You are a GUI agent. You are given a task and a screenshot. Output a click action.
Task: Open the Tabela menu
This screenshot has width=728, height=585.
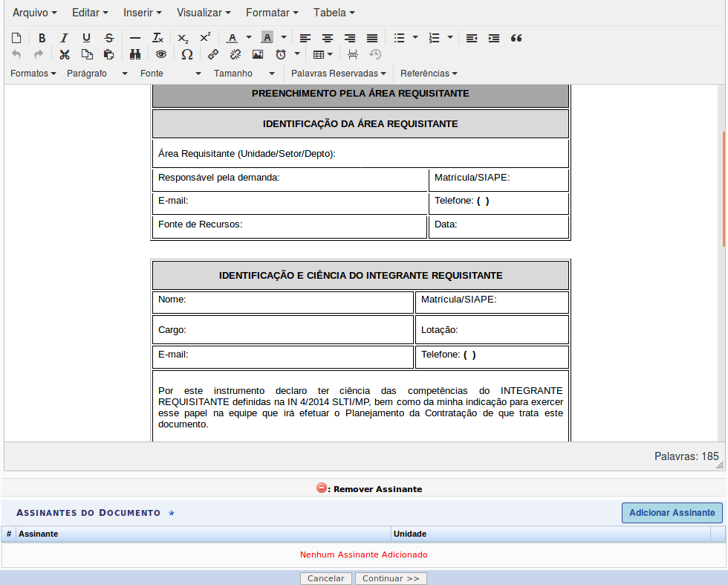334,13
